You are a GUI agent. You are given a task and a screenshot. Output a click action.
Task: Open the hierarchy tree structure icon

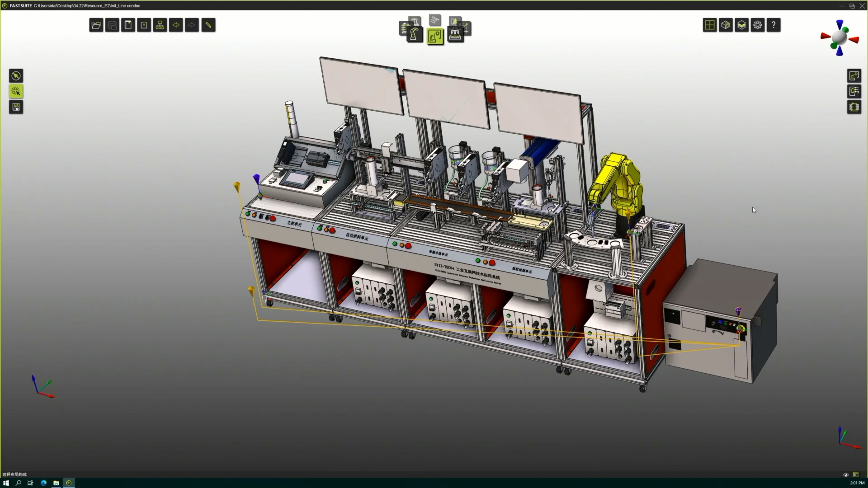coord(160,25)
